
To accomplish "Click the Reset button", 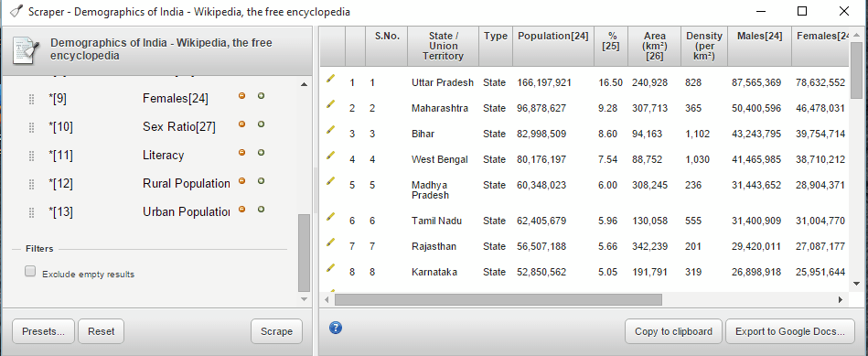I will (102, 331).
